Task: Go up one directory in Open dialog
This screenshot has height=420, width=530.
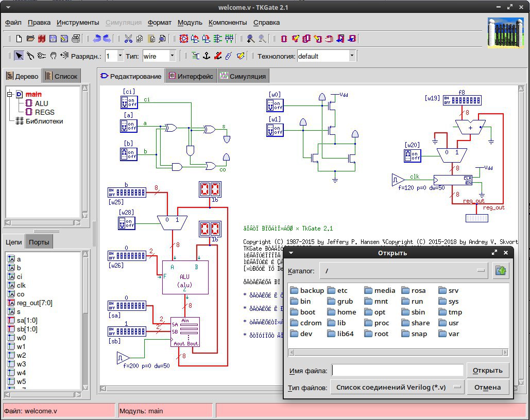Action: pyautogui.click(x=501, y=271)
